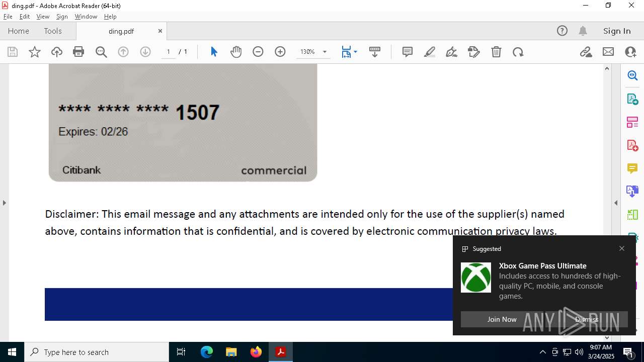This screenshot has width=644, height=362.
Task: Click the upload to cloud icon
Action: coord(57,52)
